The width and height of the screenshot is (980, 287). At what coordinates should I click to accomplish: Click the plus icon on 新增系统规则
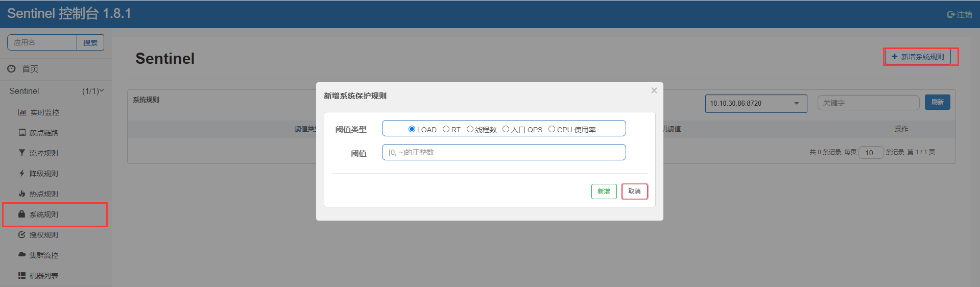click(894, 57)
